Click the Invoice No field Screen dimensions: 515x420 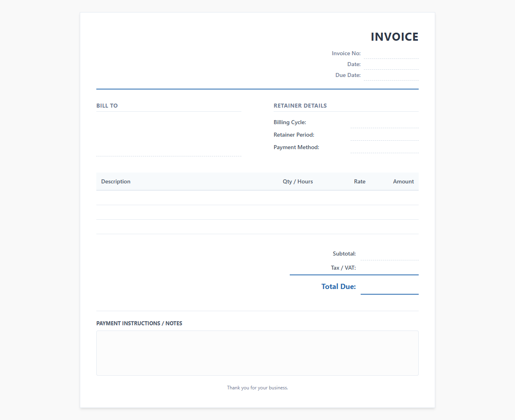click(x=391, y=54)
